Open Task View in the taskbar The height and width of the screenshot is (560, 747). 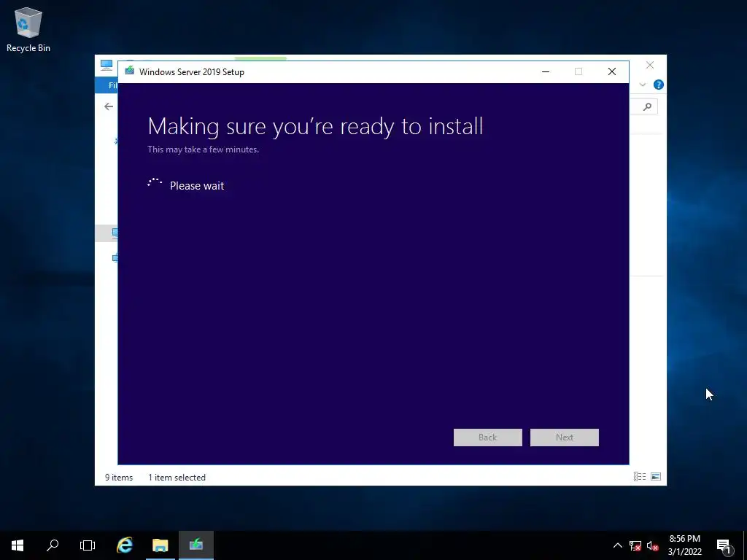88,545
